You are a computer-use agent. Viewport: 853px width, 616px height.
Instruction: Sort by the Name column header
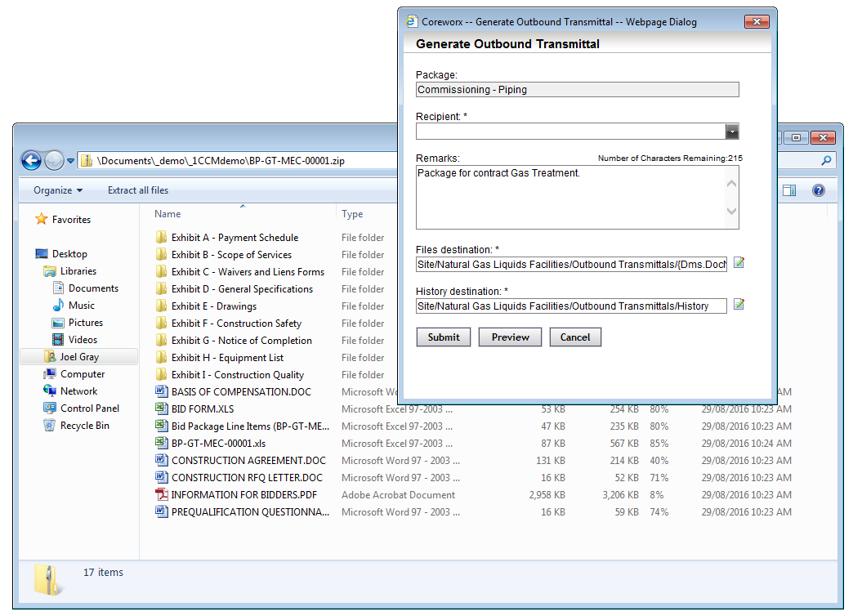point(167,214)
